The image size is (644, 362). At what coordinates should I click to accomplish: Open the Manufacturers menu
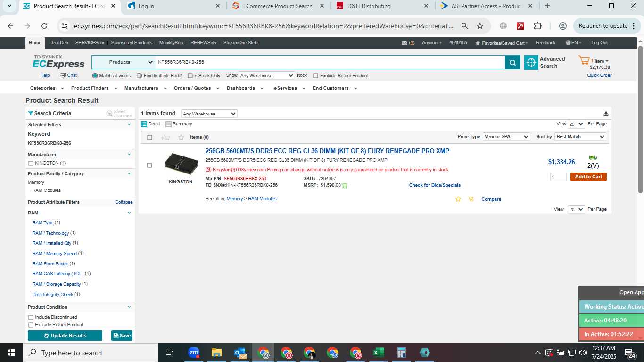pyautogui.click(x=145, y=88)
